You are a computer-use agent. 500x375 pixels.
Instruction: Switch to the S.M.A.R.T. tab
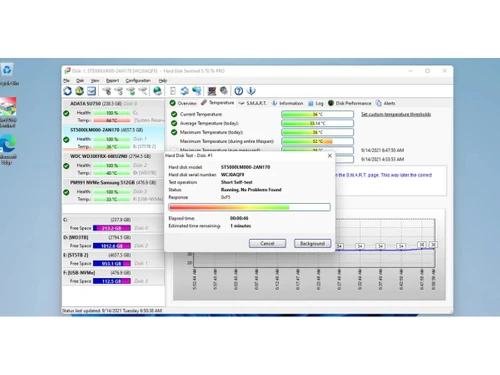click(x=252, y=103)
